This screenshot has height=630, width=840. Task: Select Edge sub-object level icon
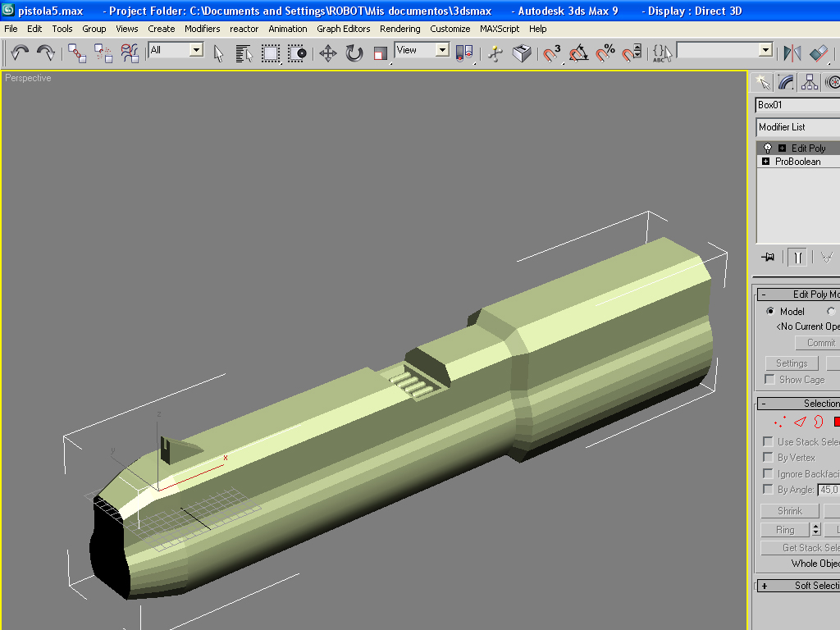[800, 422]
